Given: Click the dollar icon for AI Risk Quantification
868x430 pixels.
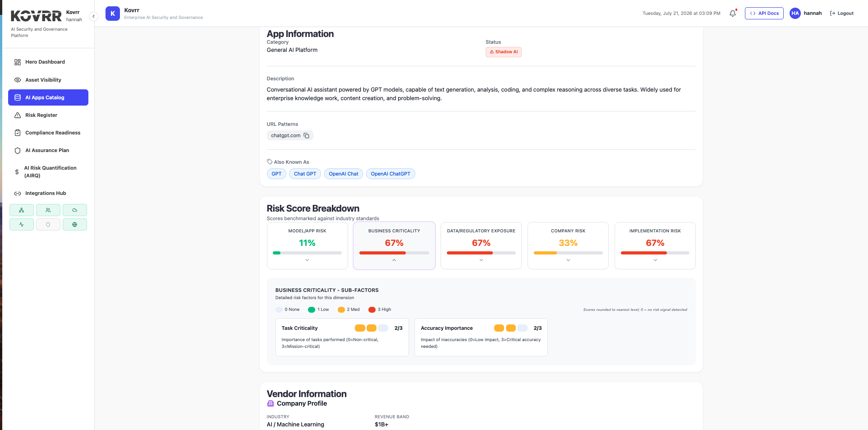Looking at the screenshot, I should pos(17,172).
